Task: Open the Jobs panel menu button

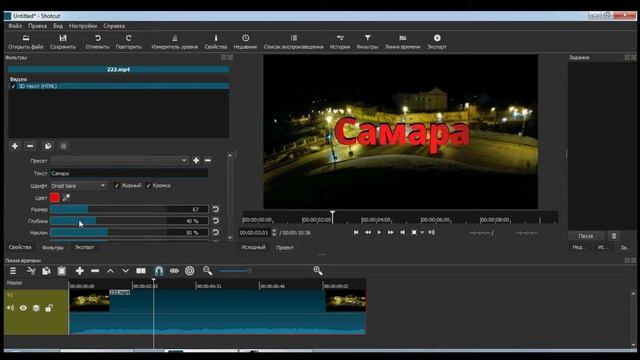Action: 613,236
